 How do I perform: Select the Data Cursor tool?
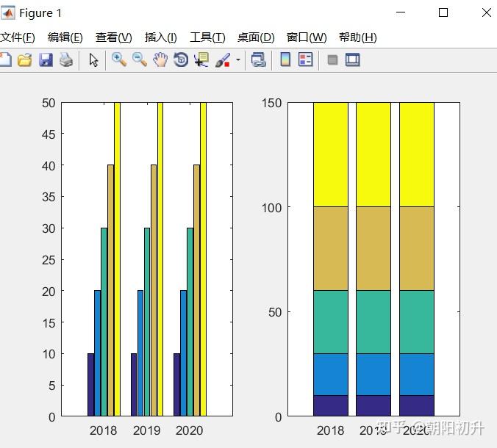(x=201, y=59)
